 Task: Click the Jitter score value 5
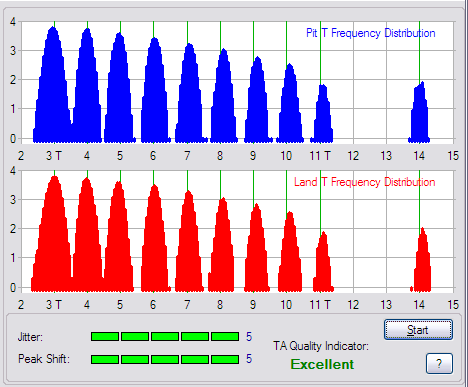pos(249,337)
